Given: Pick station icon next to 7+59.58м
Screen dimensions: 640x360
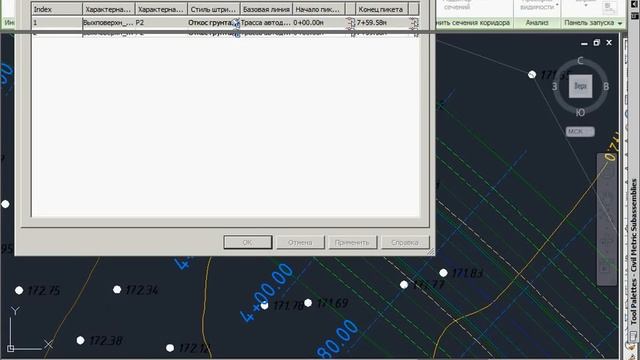Looking at the screenshot, I should click(x=414, y=23).
